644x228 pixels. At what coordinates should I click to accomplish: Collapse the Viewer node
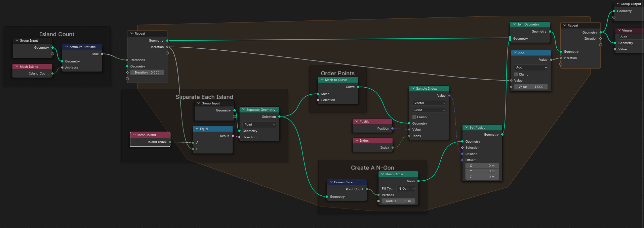pos(619,30)
